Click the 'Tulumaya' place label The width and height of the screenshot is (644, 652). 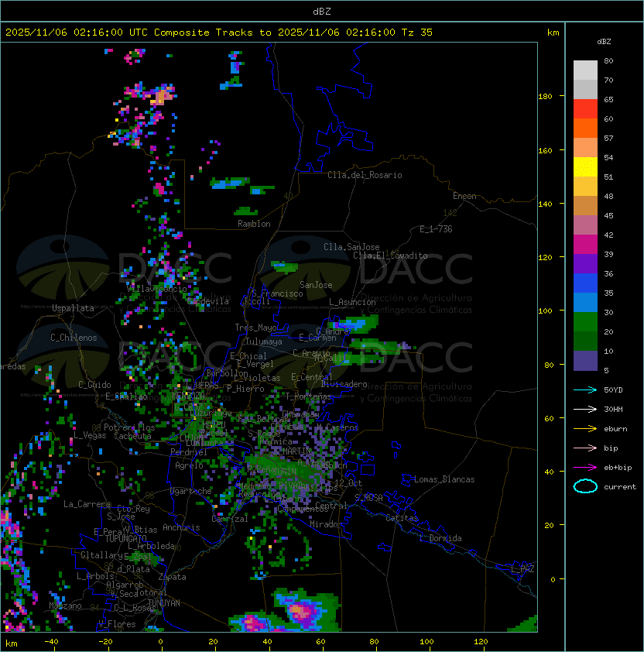tap(264, 341)
